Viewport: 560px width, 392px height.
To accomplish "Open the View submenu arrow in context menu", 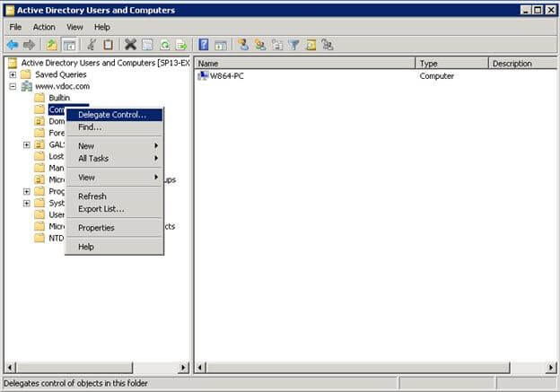I will tap(156, 177).
